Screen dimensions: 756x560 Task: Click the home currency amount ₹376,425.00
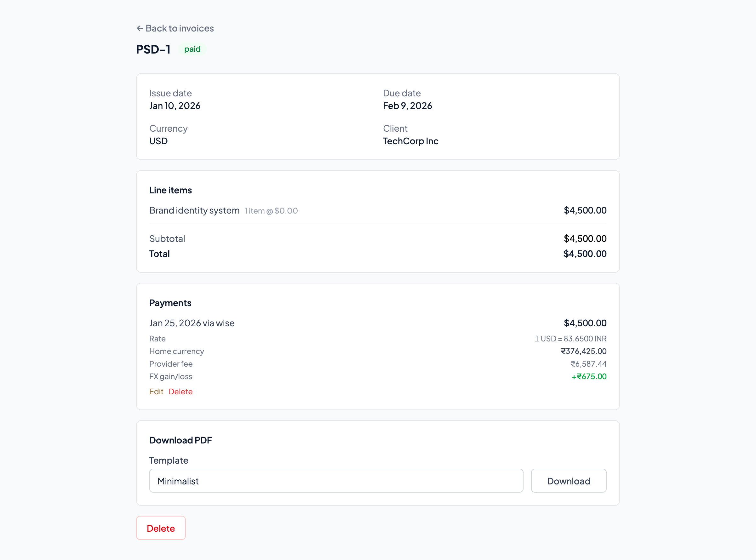click(583, 351)
